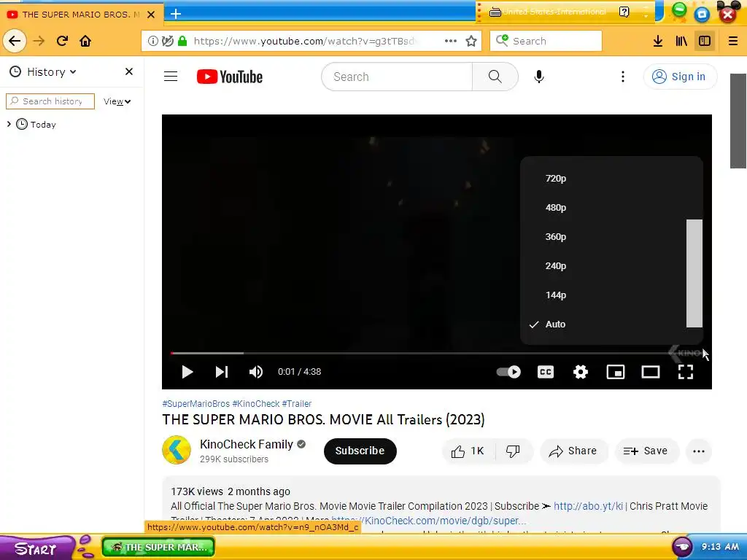This screenshot has height=560, width=747.
Task: Open the YouTube guide hamburger menu
Action: click(x=171, y=76)
